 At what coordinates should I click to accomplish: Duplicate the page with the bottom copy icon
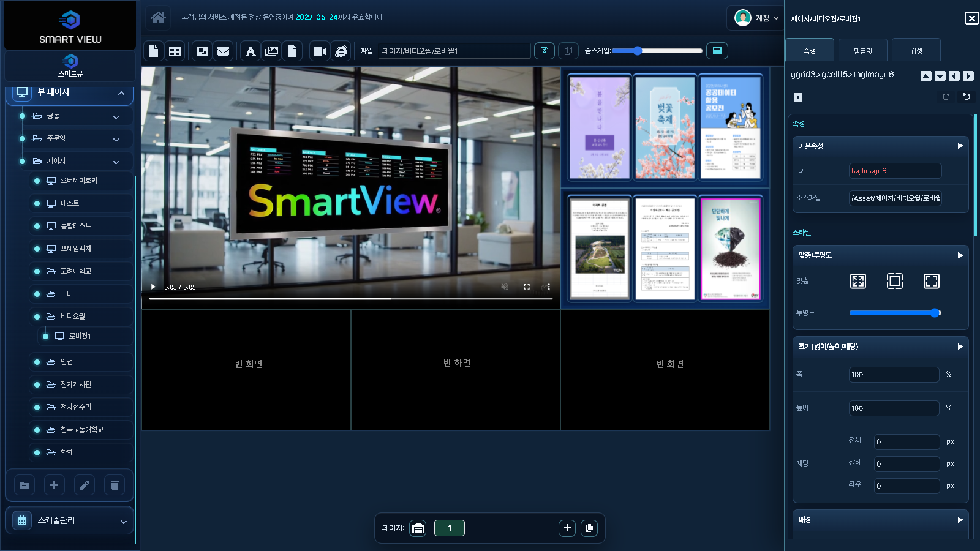click(589, 528)
